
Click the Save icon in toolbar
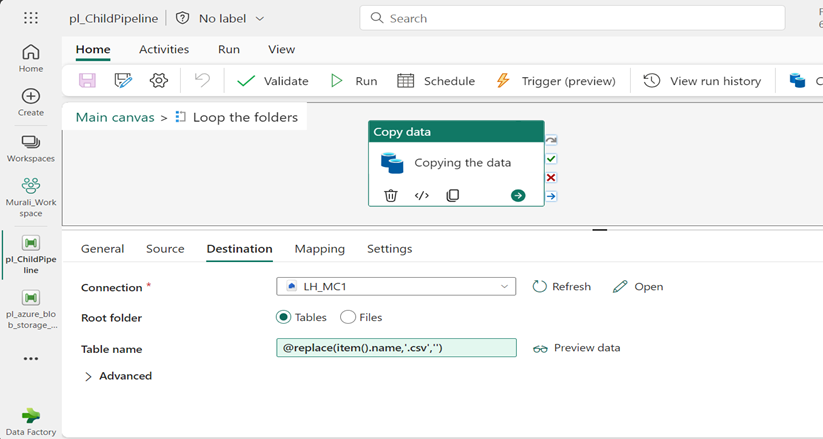click(x=88, y=81)
